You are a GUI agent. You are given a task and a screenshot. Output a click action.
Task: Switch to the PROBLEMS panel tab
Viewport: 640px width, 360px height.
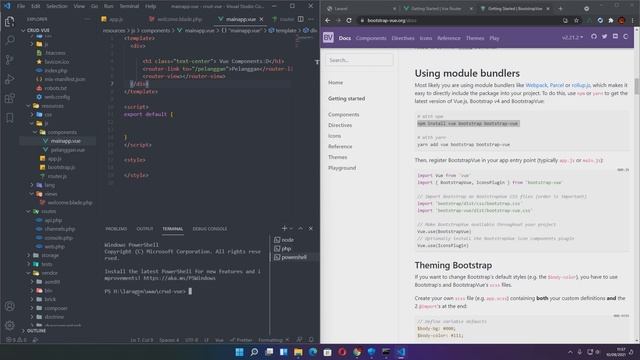[116, 229]
